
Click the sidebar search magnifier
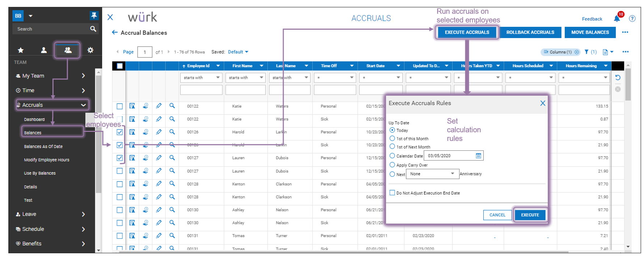pyautogui.click(x=93, y=29)
